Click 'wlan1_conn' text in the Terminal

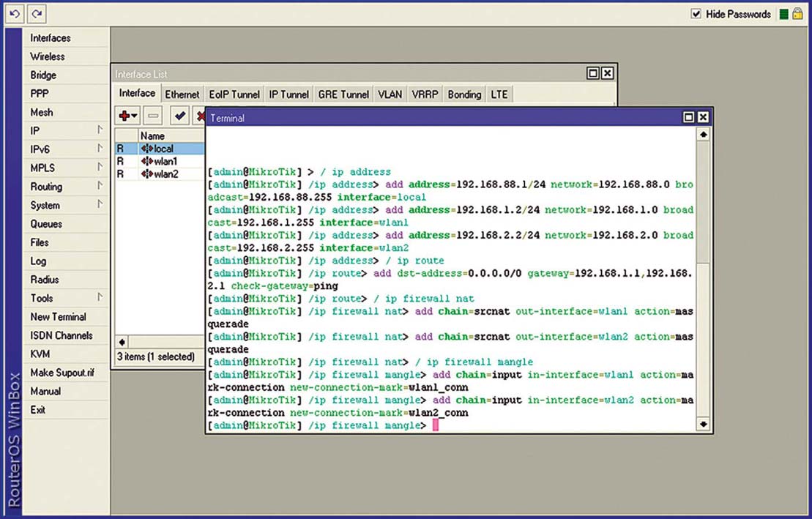coord(438,387)
